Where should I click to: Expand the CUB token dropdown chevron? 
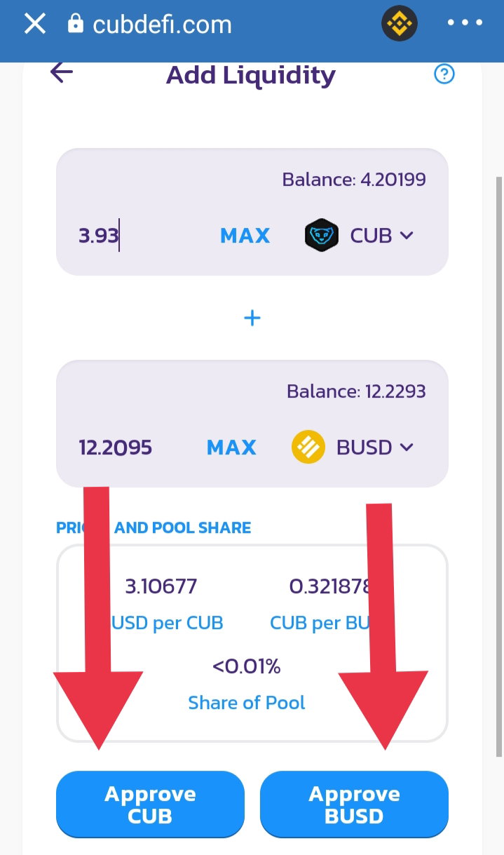[x=407, y=236]
